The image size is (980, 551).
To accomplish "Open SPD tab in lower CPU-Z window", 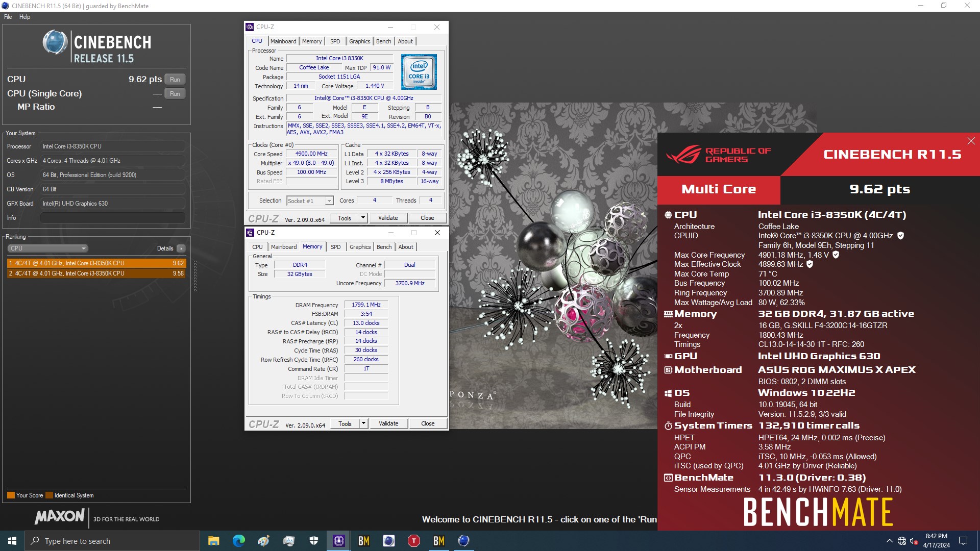I will click(335, 247).
